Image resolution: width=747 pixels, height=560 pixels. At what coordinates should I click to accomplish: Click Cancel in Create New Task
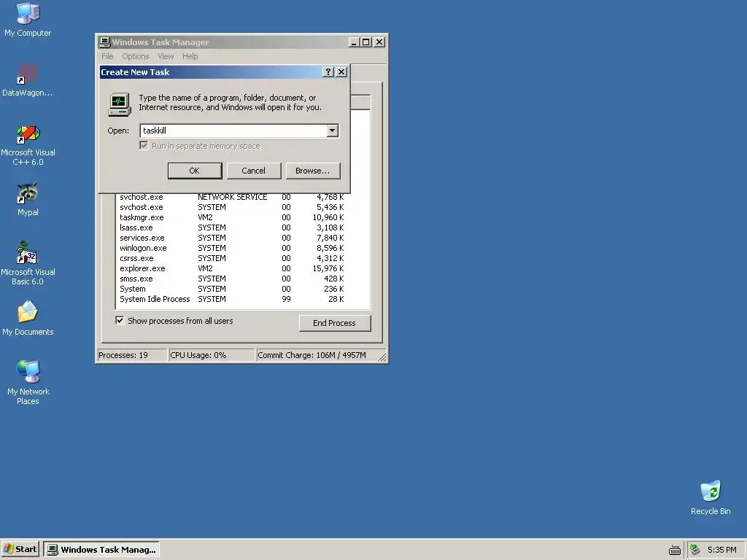pos(253,171)
